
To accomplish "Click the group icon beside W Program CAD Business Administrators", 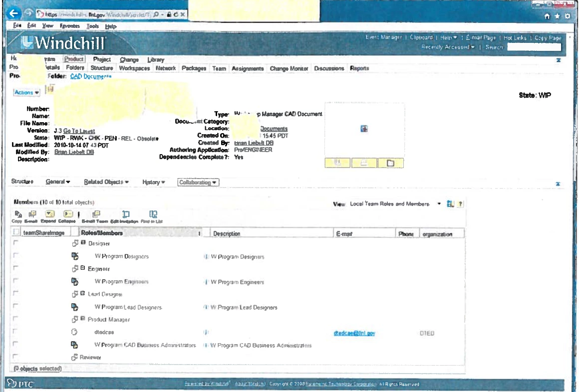I will pos(74,345).
